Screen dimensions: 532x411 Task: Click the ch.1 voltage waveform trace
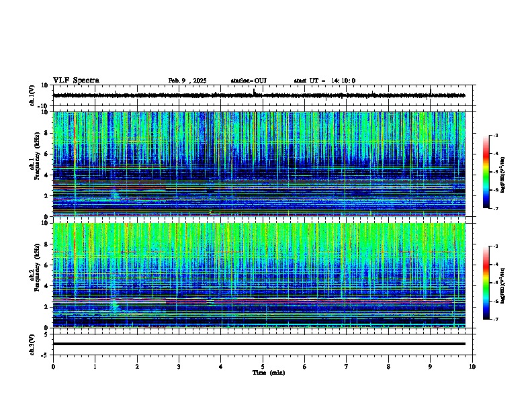click(x=259, y=95)
